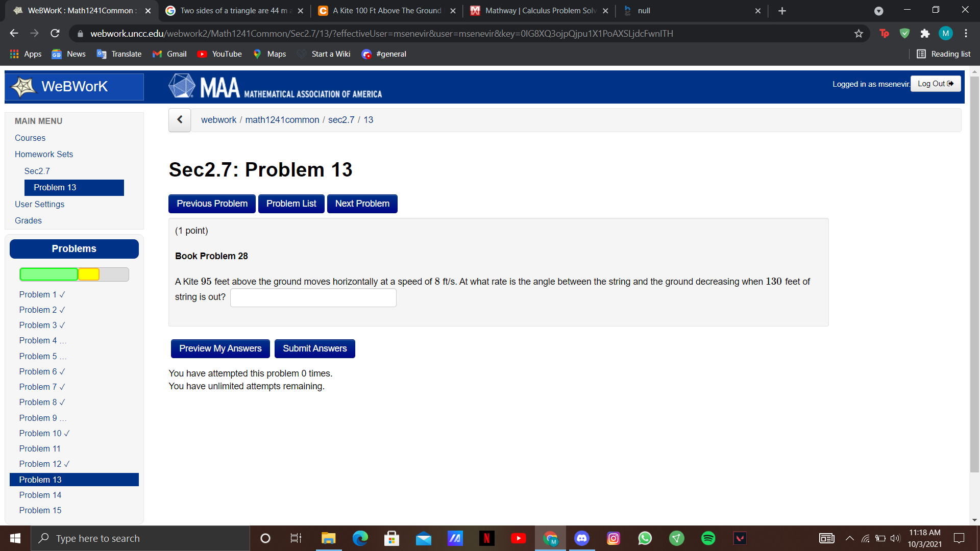Launch Spotify from the taskbar

pyautogui.click(x=708, y=538)
